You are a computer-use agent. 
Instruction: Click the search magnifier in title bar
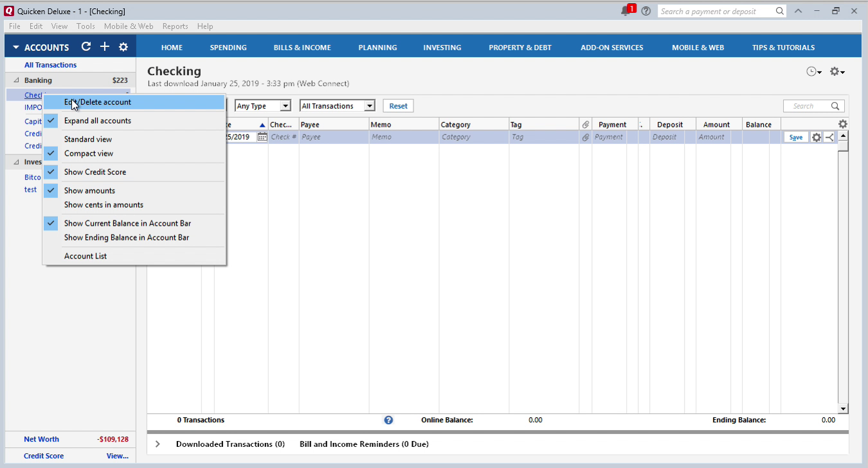click(x=780, y=11)
